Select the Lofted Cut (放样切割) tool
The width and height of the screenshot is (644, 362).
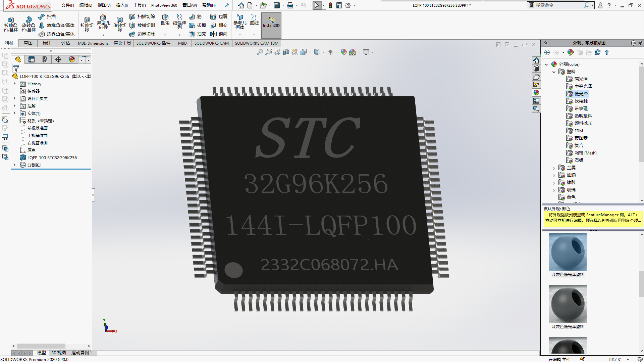pos(142,25)
